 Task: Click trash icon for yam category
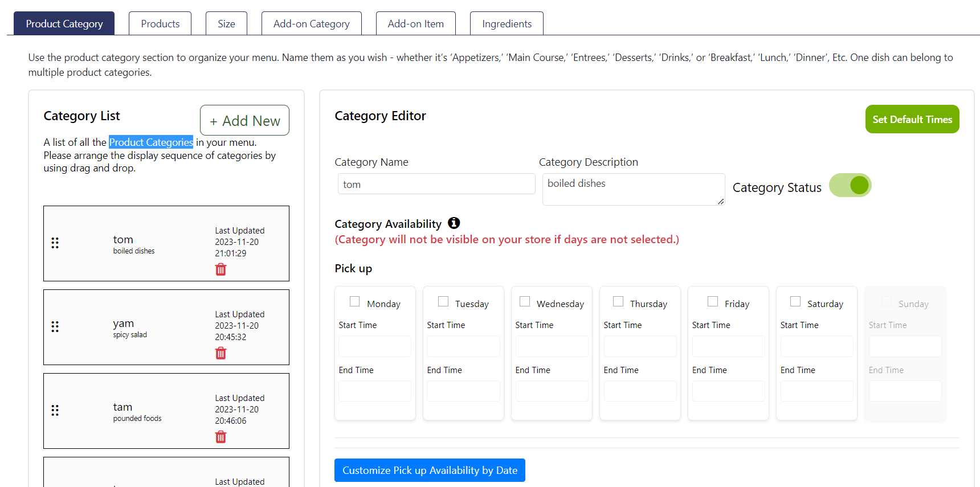pos(220,353)
